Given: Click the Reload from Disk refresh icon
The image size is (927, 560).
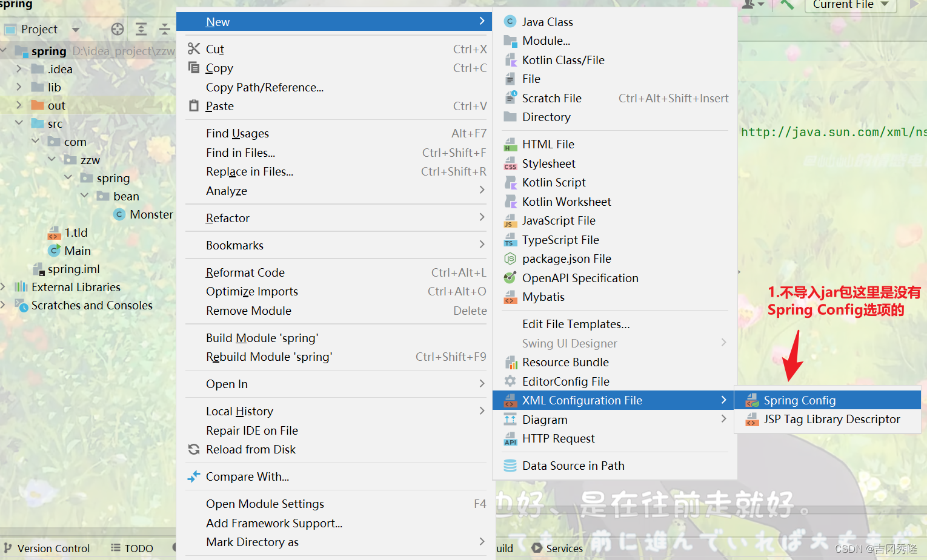Looking at the screenshot, I should [194, 449].
